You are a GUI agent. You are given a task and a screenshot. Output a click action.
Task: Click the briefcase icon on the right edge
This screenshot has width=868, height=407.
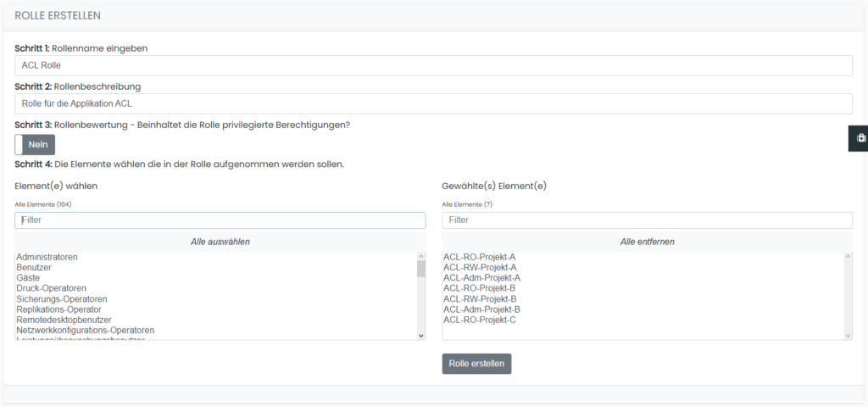(x=860, y=138)
